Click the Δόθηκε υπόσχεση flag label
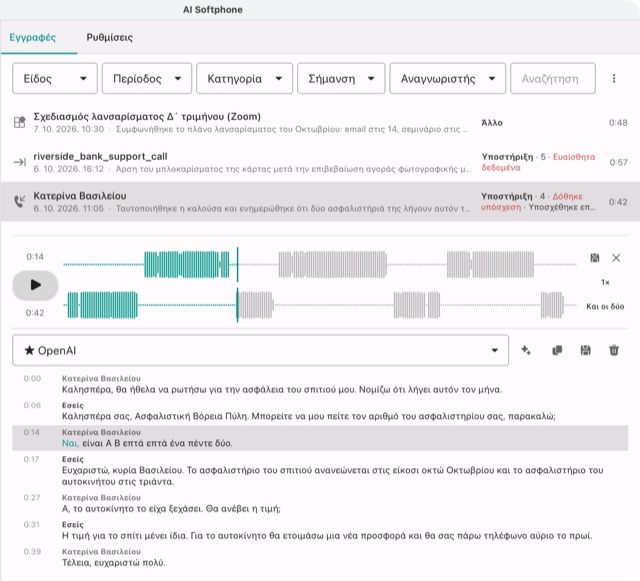The height and width of the screenshot is (581, 640). point(532,202)
